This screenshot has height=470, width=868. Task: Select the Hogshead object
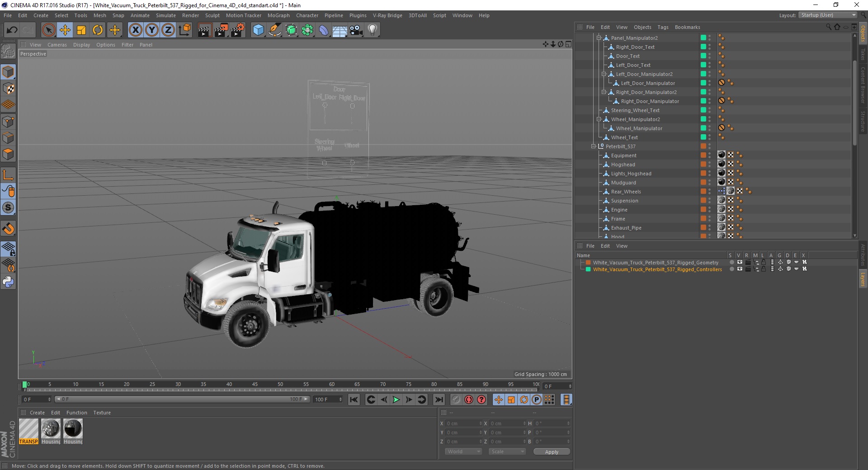pos(623,164)
